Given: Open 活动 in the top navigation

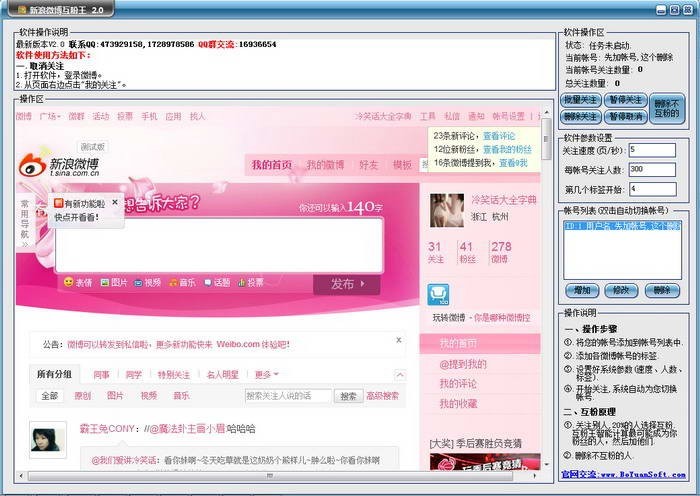Looking at the screenshot, I should click(101, 117).
